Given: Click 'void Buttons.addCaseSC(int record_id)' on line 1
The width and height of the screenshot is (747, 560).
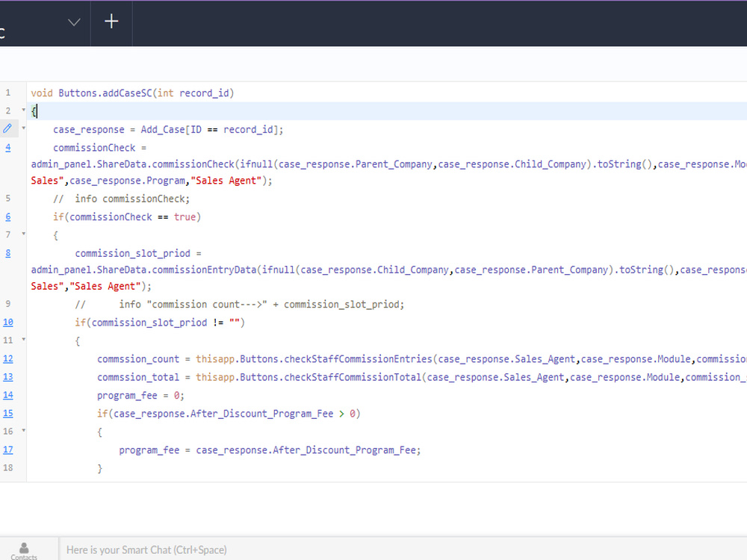Looking at the screenshot, I should 132,93.
